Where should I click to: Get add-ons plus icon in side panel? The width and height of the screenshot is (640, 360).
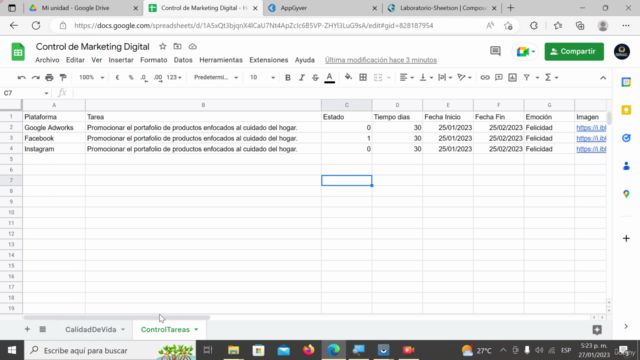pos(626,238)
